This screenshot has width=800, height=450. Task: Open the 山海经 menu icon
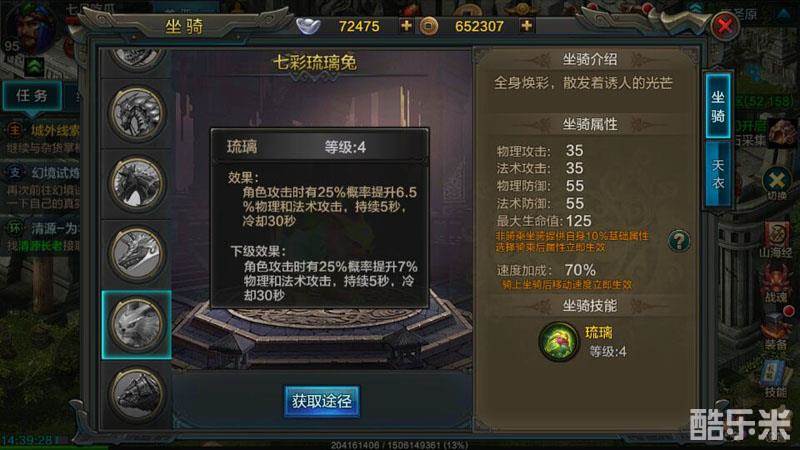pyautogui.click(x=776, y=239)
